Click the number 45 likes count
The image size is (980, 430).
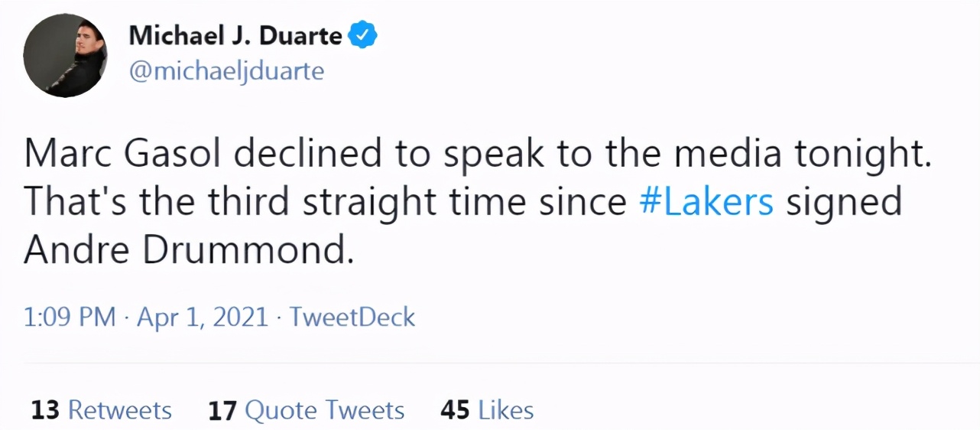[x=455, y=410]
